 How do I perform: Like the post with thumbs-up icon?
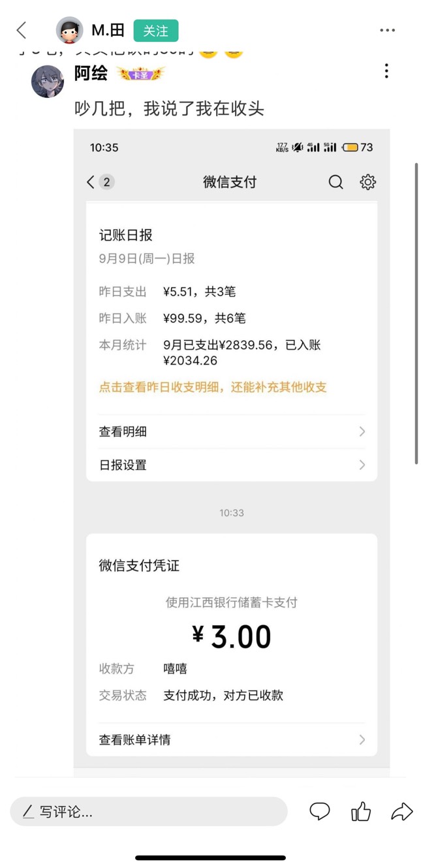coord(361,811)
